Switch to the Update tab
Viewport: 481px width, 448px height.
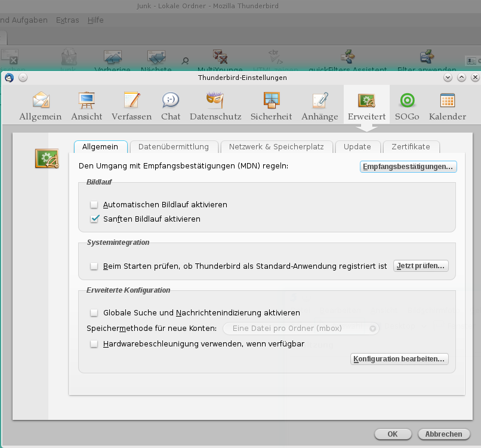click(357, 147)
